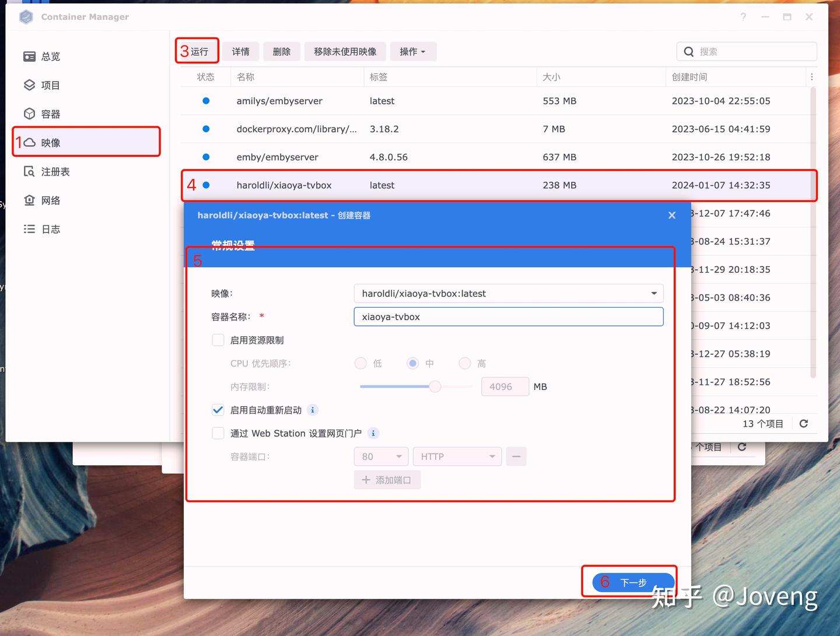Select the amilys/embyserver image row

point(495,101)
